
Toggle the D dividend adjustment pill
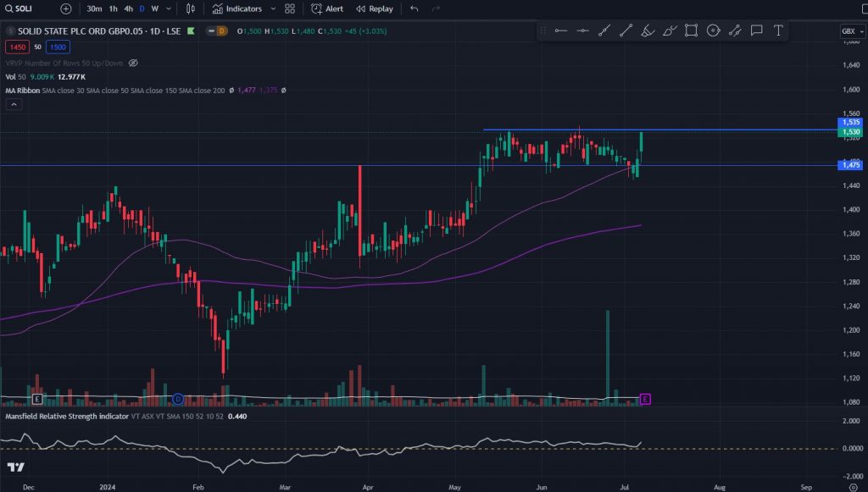pyautogui.click(x=221, y=30)
